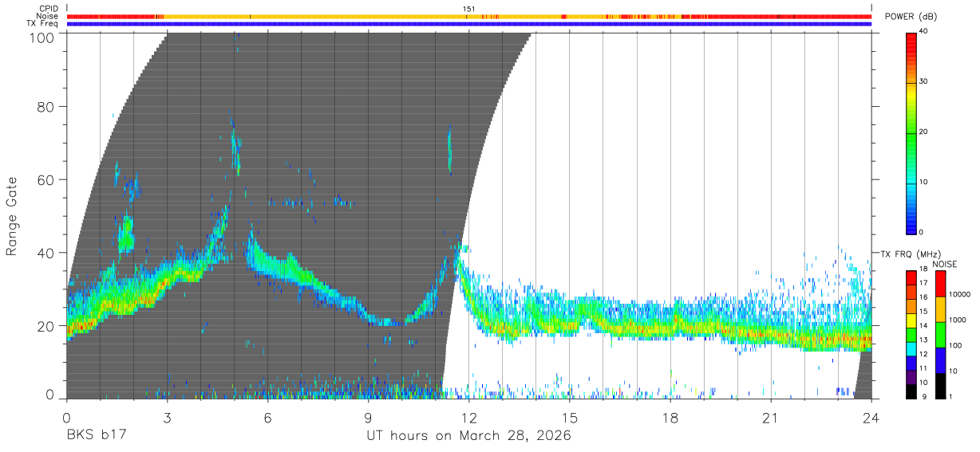Click the 80 tick on Range Gate axis

[x=47, y=106]
